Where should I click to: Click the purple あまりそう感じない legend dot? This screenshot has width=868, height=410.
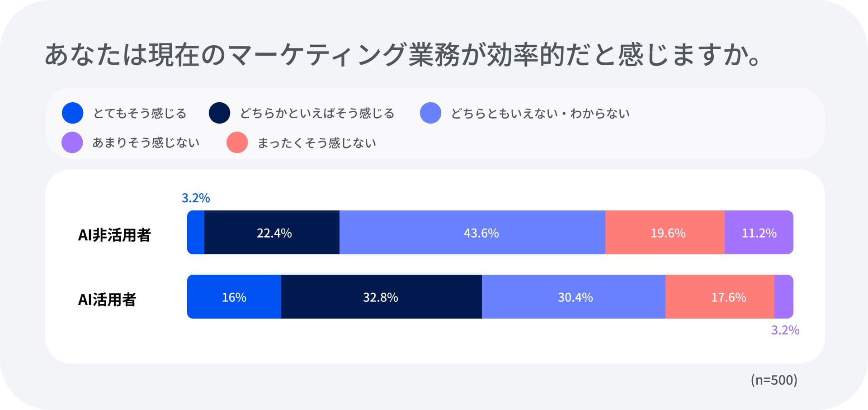[72, 143]
